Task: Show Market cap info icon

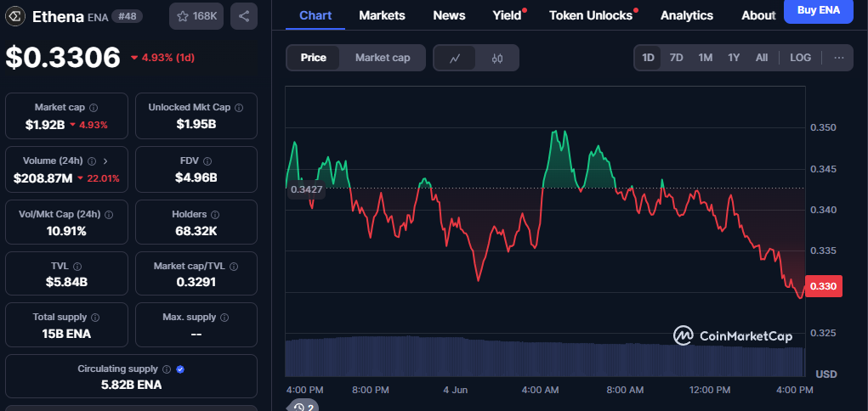Action: pos(94,107)
